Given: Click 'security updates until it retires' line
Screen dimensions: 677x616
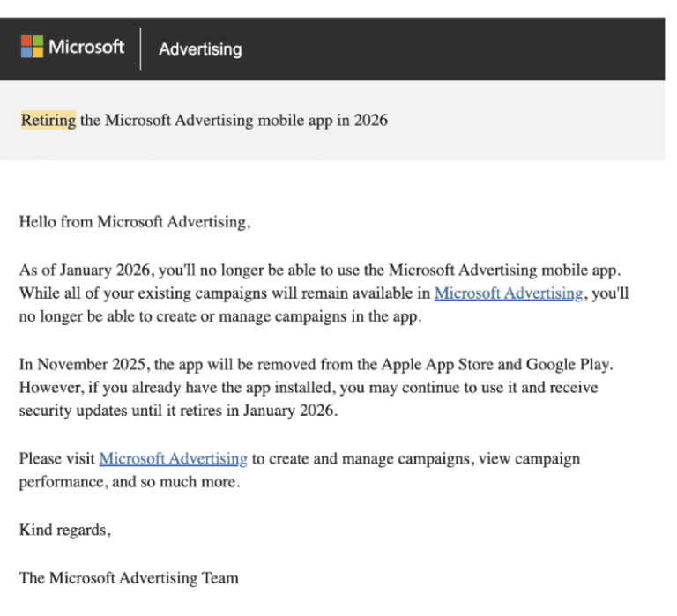Looking at the screenshot, I should [178, 410].
